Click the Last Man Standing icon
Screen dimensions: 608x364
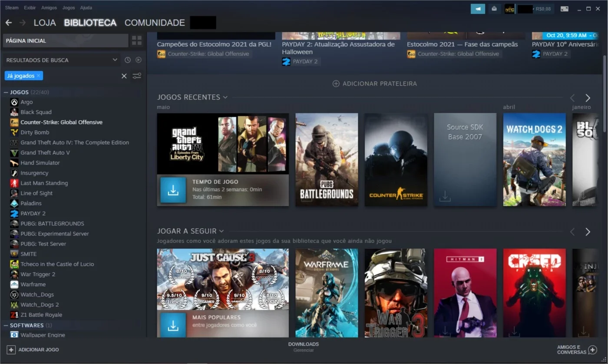(14, 183)
